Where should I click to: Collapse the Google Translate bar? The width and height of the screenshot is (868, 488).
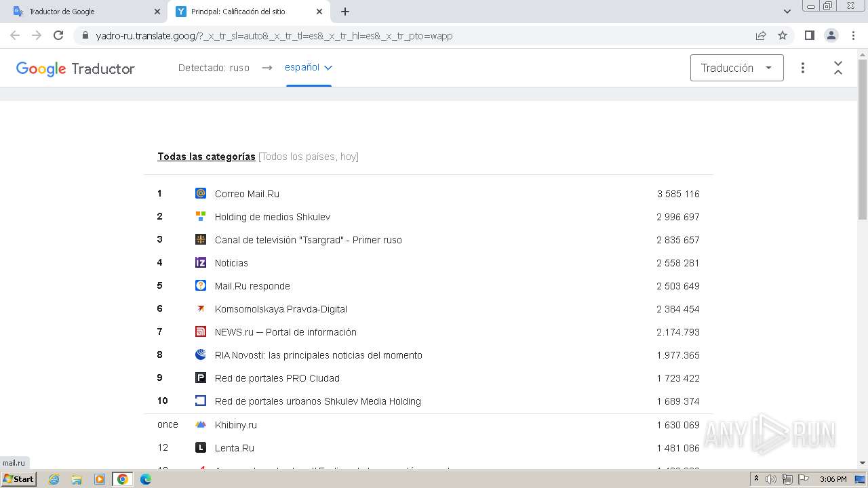[838, 68]
